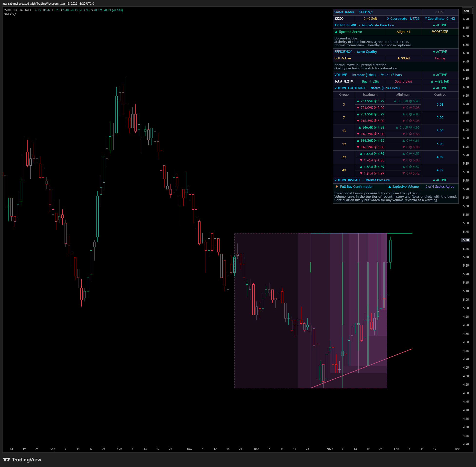476x467 pixels.
Task: Select the 754.09K @ 5.00 cell
Action: [370, 108]
